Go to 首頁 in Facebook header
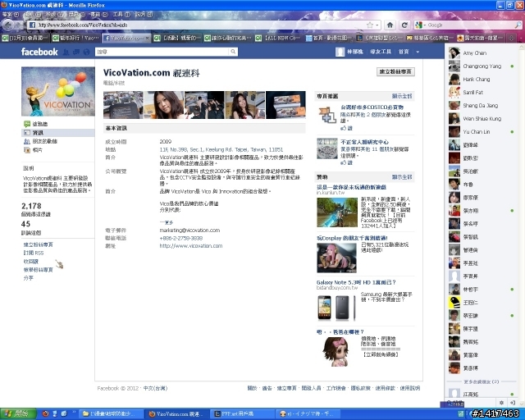The width and height of the screenshot is (525, 420). coord(404,52)
